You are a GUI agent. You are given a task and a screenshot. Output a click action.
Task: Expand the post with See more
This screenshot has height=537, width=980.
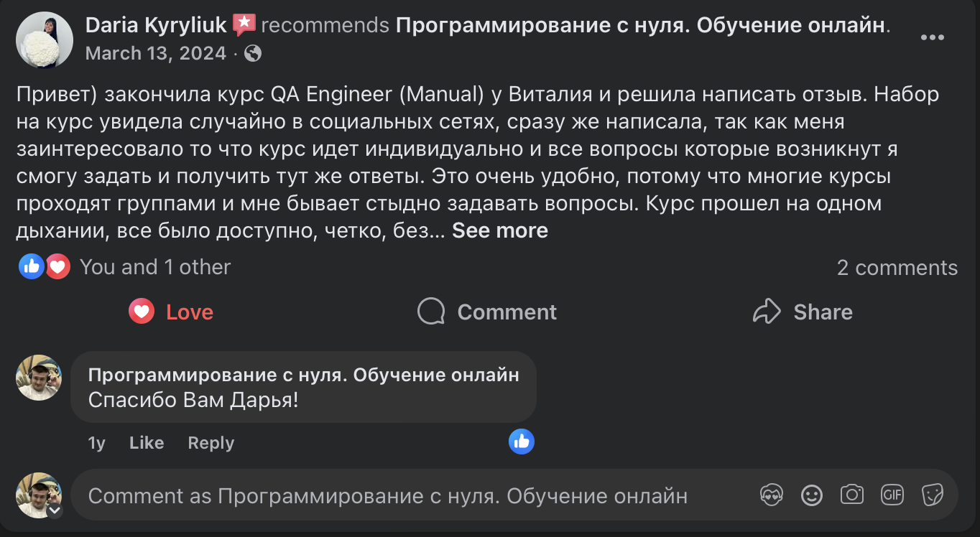[499, 230]
